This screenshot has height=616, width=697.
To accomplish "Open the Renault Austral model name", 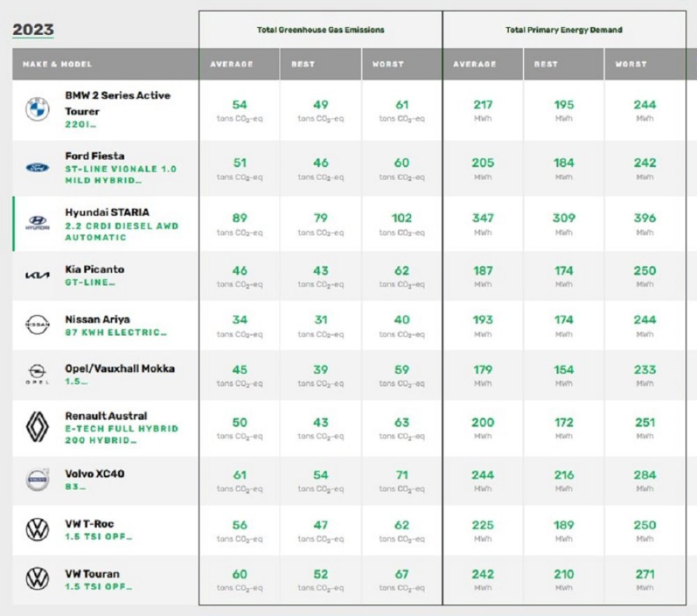I will (x=106, y=416).
